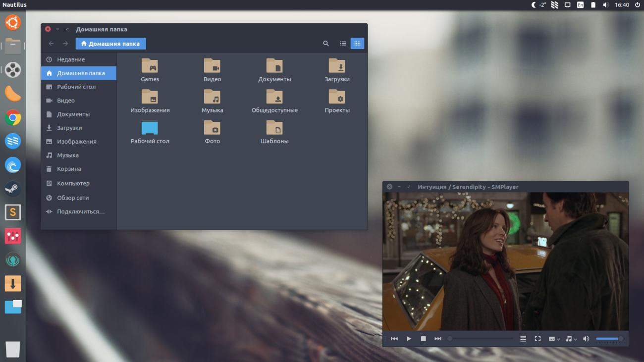Open the Загрузки folder in grid
The image size is (644, 362).
click(337, 70)
